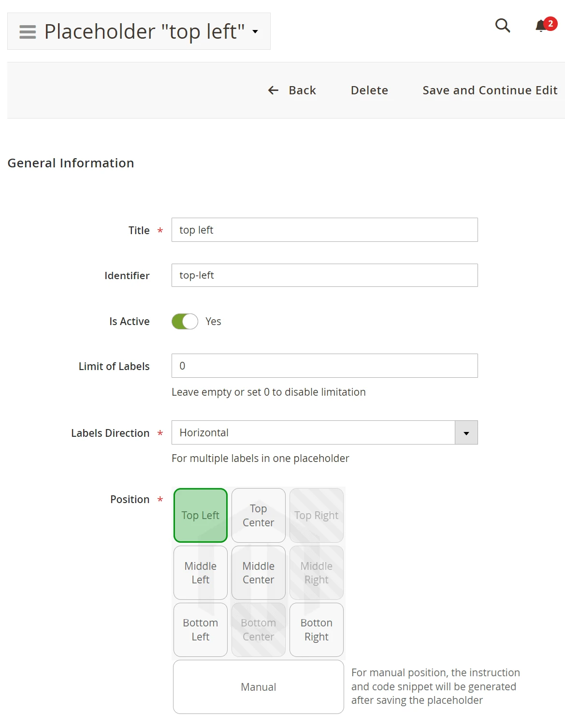Focus the Identifier text field
This screenshot has width=565, height=728.
pyautogui.click(x=324, y=275)
